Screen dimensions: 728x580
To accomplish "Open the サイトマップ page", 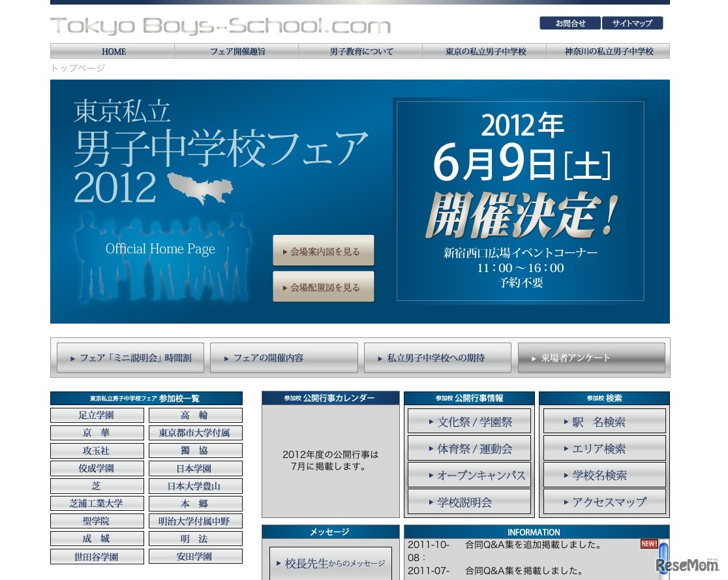I will point(632,23).
